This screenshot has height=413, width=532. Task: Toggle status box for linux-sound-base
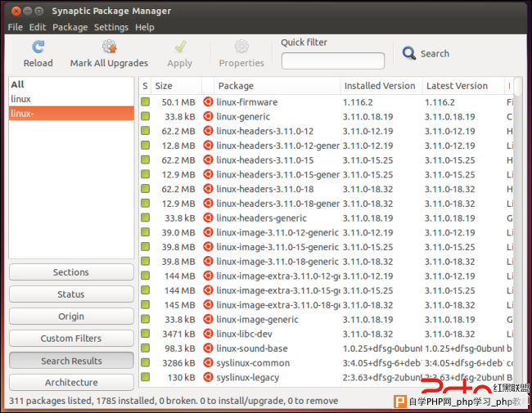pos(145,348)
